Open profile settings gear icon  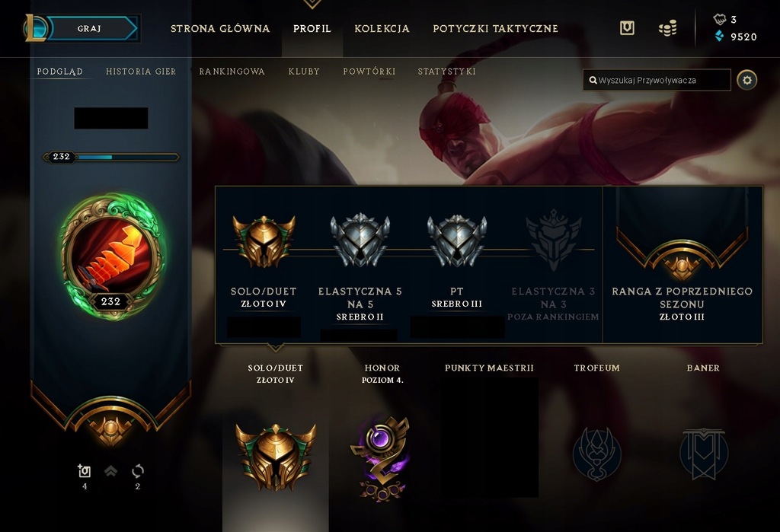[x=746, y=80]
